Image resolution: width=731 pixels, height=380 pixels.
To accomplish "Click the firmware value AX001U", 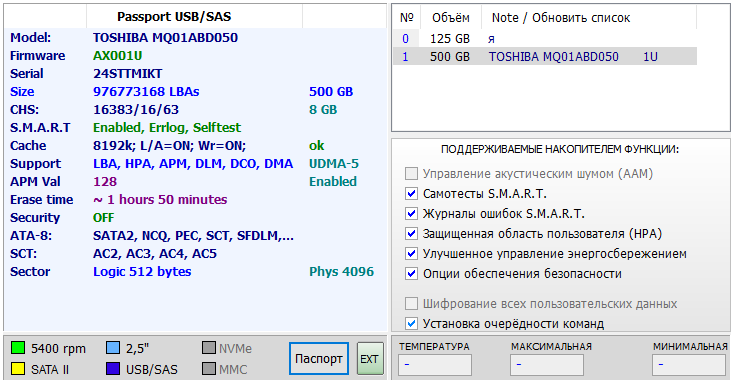I will 117,56.
